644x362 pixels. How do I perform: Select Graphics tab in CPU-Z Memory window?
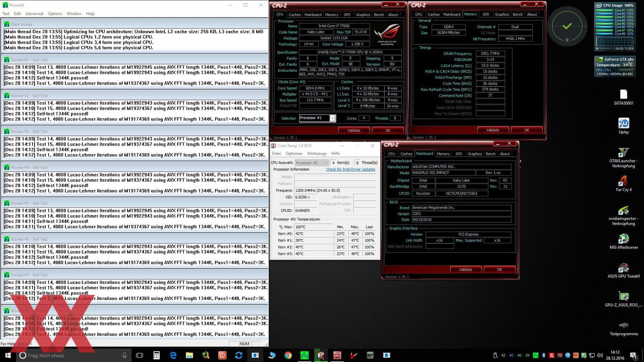502,15
